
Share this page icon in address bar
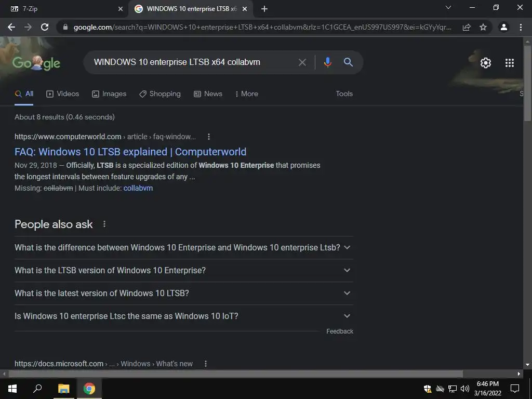[x=467, y=27]
